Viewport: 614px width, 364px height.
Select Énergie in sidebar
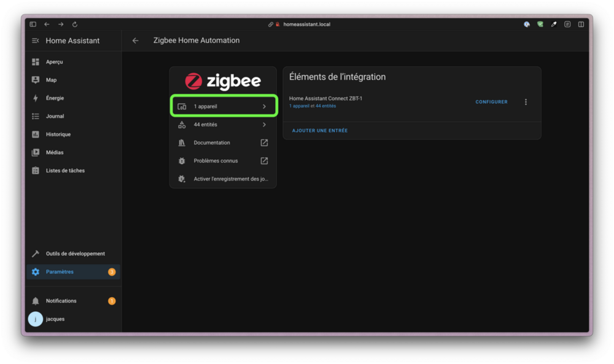(x=55, y=98)
